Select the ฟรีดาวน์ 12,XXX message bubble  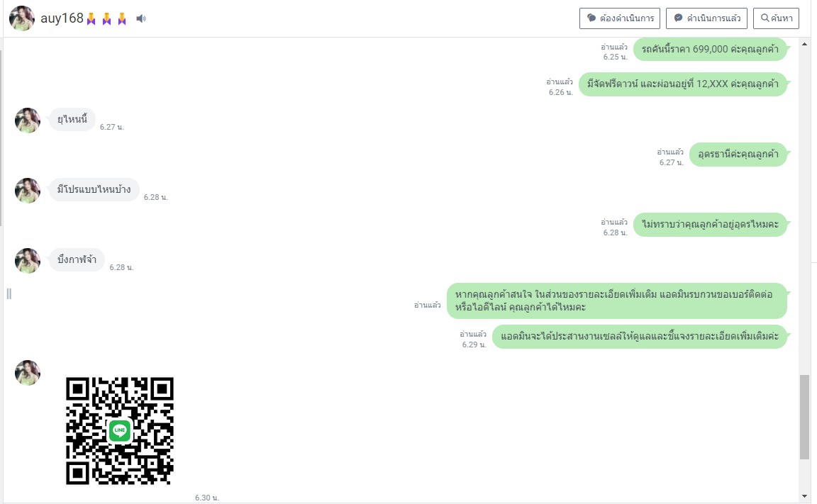pos(682,84)
